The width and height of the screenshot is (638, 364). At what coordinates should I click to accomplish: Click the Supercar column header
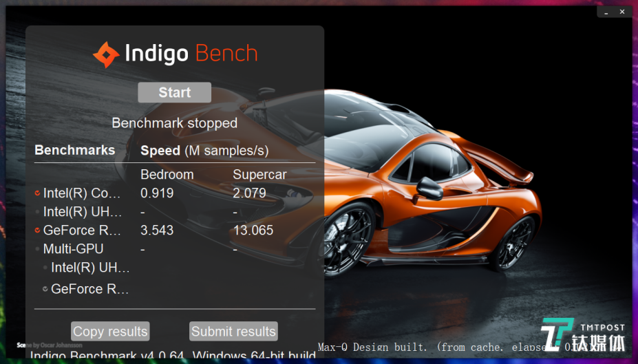click(259, 175)
